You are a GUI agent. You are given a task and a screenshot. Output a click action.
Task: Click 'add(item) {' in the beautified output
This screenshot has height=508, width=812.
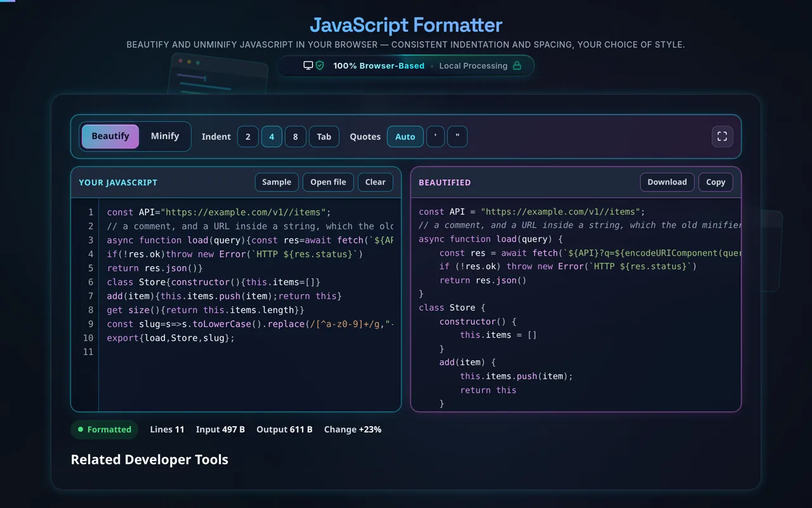(468, 362)
